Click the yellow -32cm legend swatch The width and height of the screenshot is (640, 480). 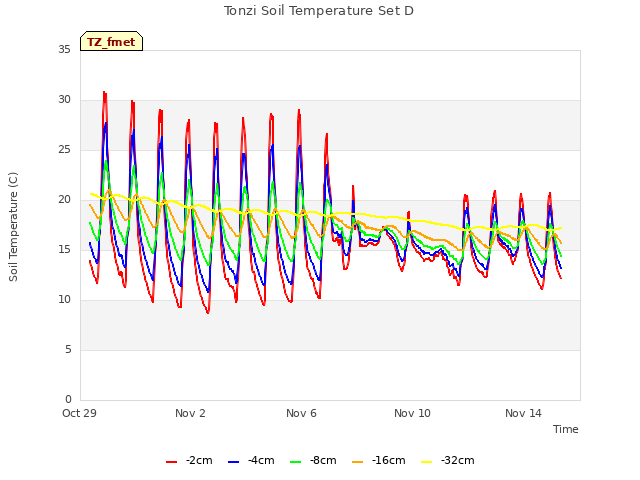tap(427, 462)
